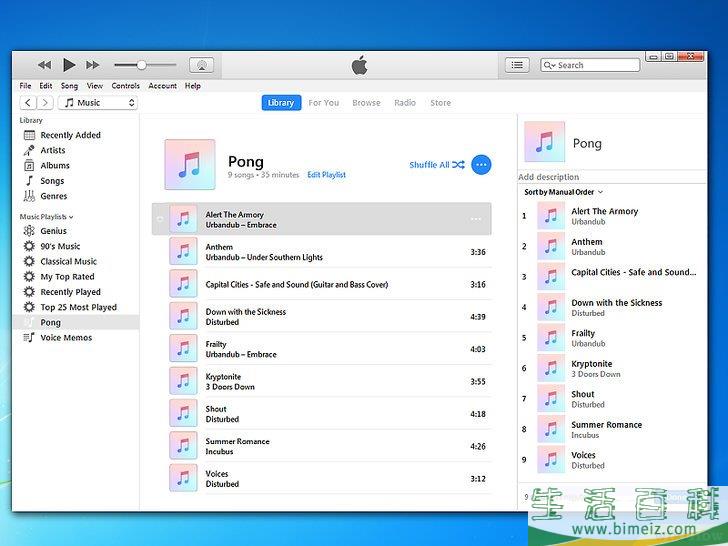The width and height of the screenshot is (728, 546).
Task: Select track 8 Summer Romance in right panel
Action: click(612, 429)
